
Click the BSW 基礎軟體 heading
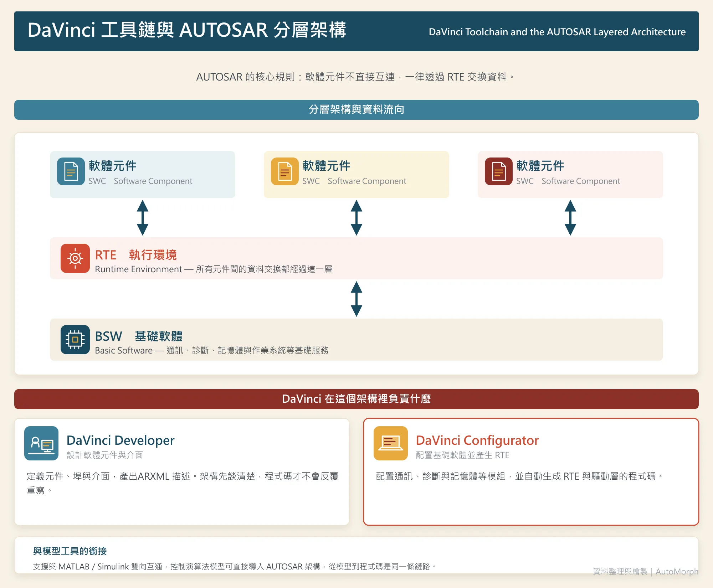pyautogui.click(x=139, y=336)
